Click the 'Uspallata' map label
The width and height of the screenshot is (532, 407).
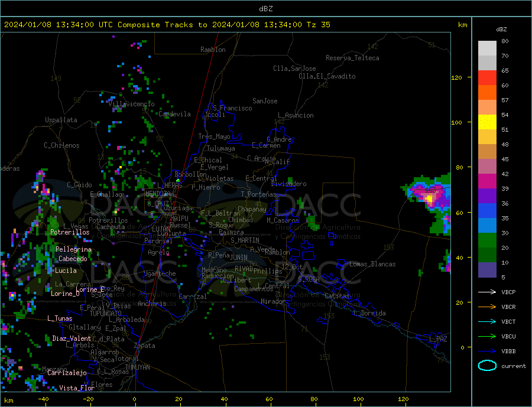[61, 120]
